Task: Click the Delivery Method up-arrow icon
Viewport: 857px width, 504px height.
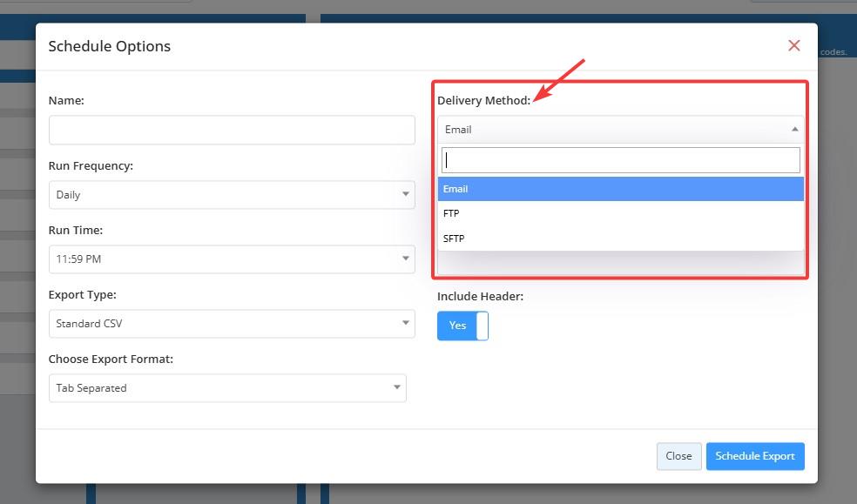Action: tap(795, 129)
